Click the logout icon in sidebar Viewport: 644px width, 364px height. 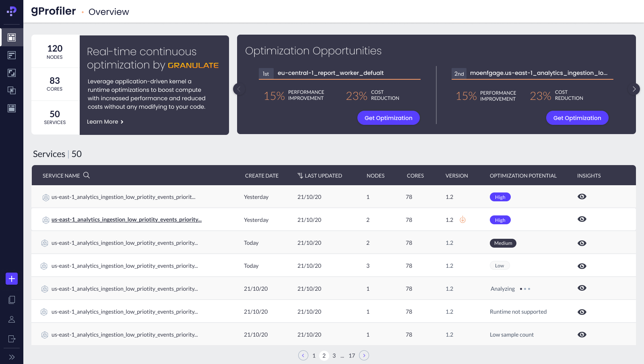click(12, 339)
